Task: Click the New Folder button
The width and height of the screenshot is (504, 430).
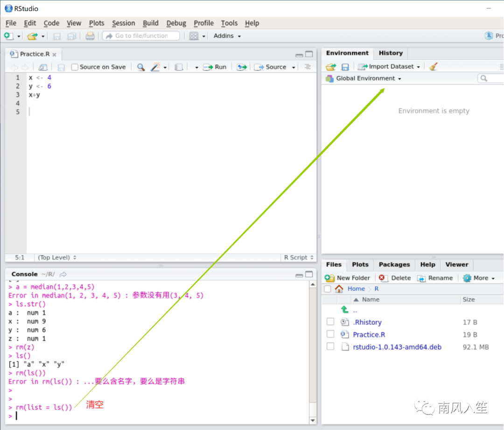Action: tap(348, 278)
